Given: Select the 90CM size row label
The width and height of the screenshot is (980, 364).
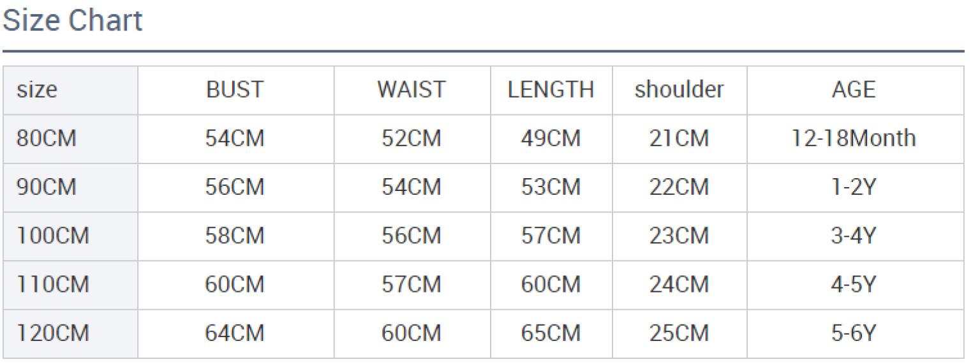Looking at the screenshot, I should pyautogui.click(x=47, y=187).
